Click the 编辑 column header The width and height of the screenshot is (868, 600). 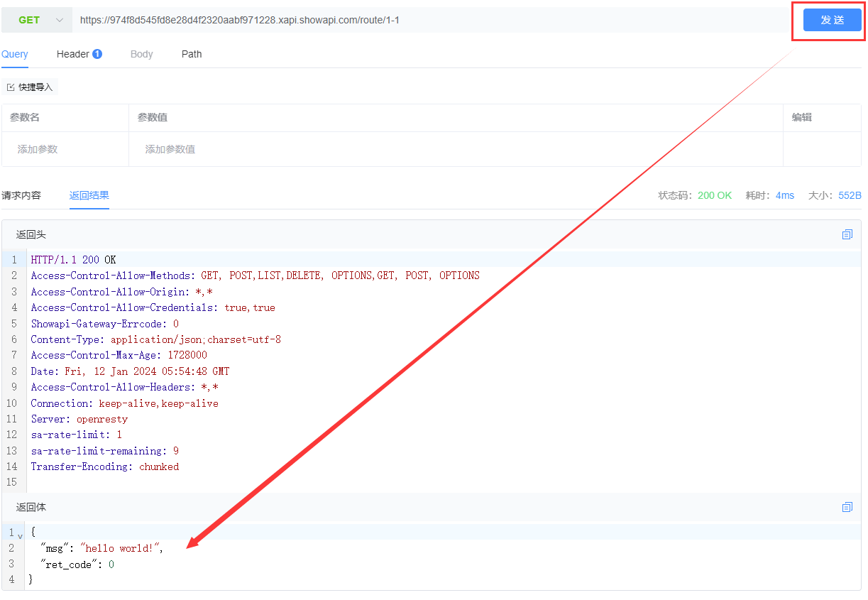click(802, 117)
